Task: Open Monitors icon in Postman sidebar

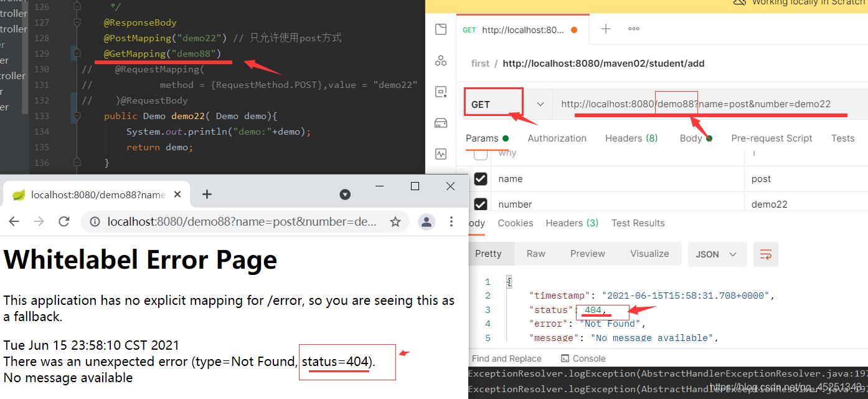Action: (x=441, y=153)
